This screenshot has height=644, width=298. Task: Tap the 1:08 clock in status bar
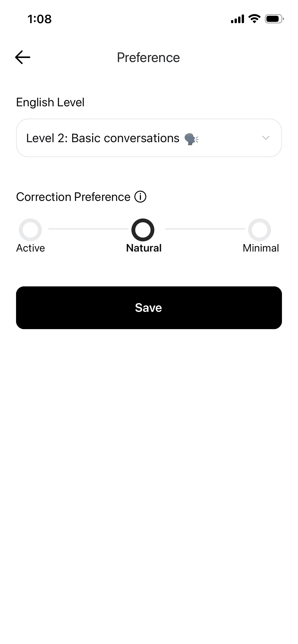point(39,19)
